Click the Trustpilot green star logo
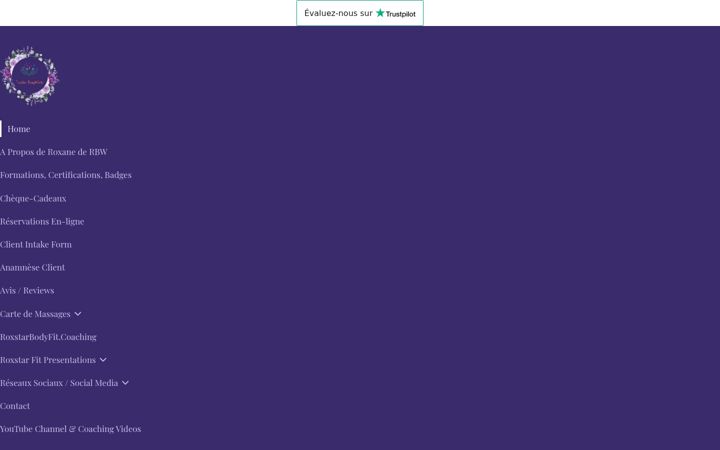 380,13
